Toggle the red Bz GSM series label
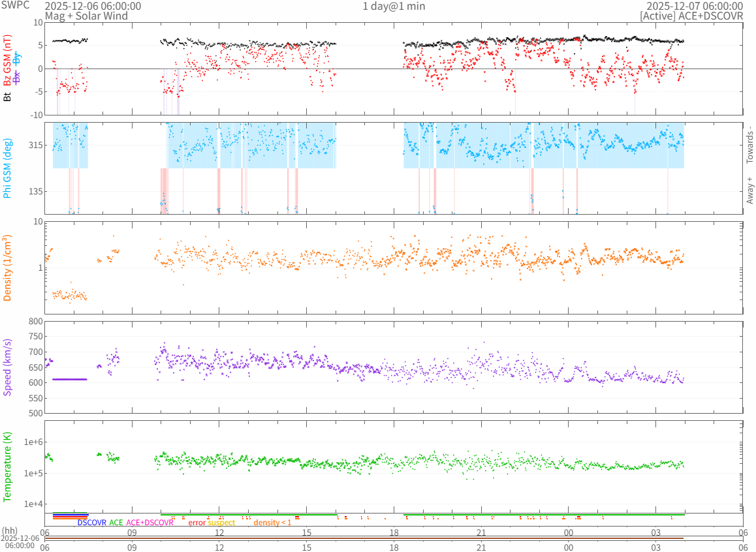Image resolution: width=756 pixels, height=552 pixels. (8, 60)
